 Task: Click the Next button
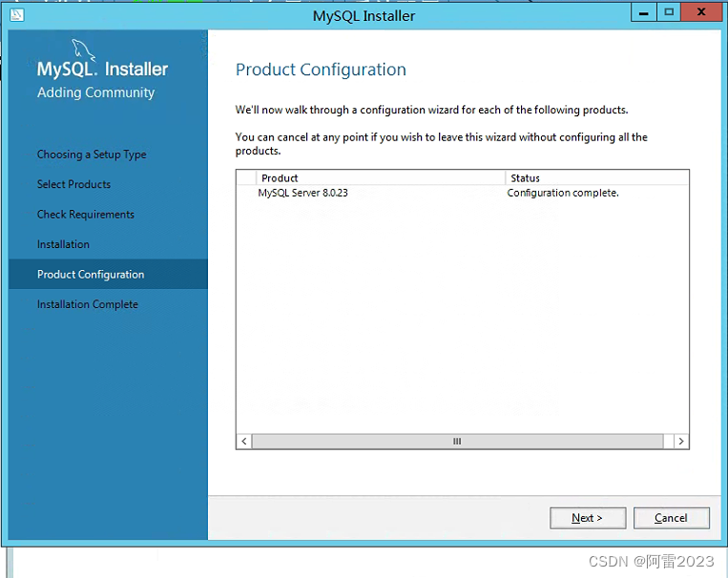[588, 518]
